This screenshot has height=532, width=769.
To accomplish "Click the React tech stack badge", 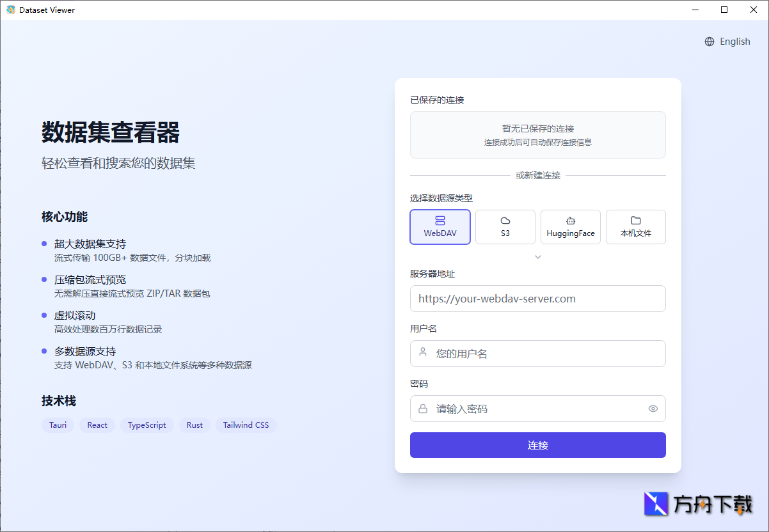I will point(97,425).
